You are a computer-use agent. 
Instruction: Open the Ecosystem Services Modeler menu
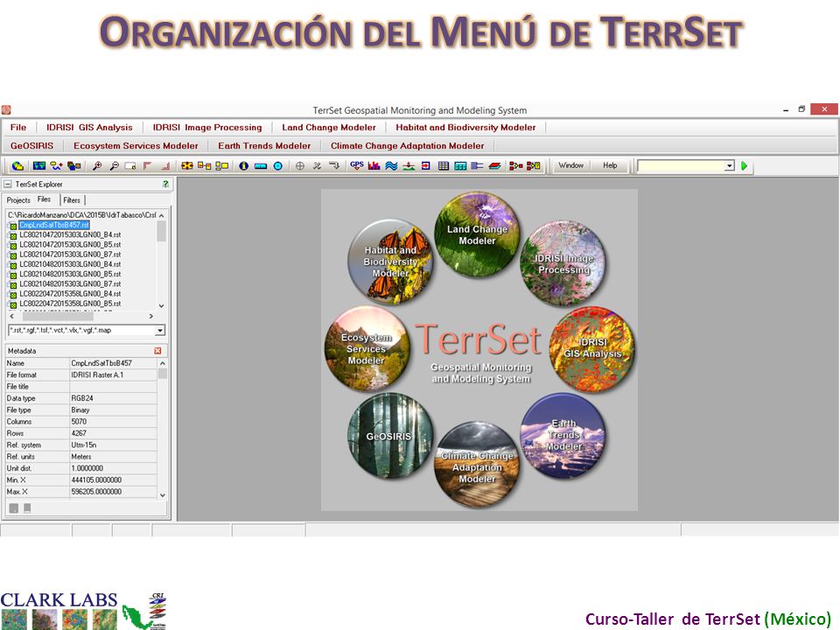click(136, 146)
